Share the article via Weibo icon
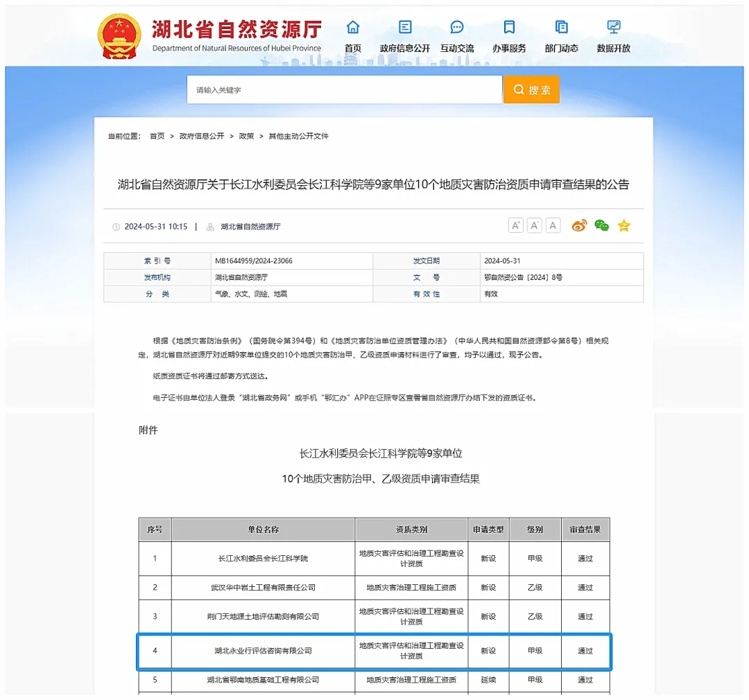749x700 pixels. (x=580, y=225)
